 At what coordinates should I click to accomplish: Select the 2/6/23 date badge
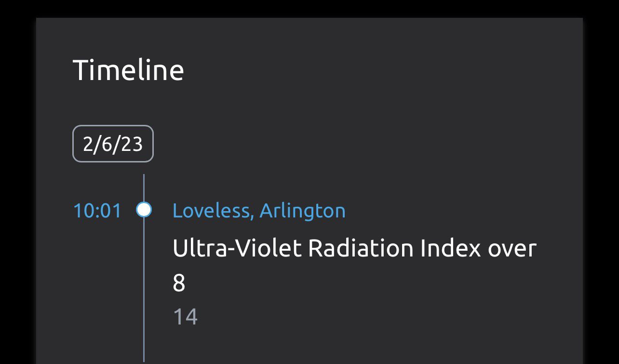click(113, 144)
